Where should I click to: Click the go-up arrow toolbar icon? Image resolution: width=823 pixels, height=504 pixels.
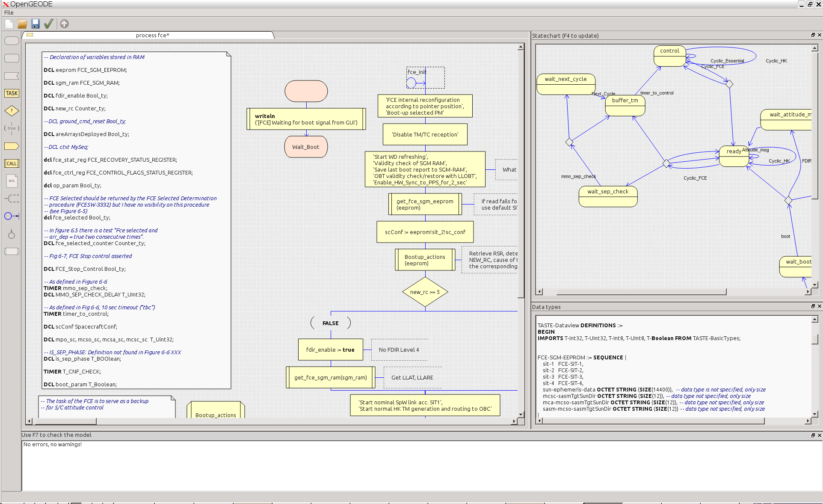tap(64, 24)
